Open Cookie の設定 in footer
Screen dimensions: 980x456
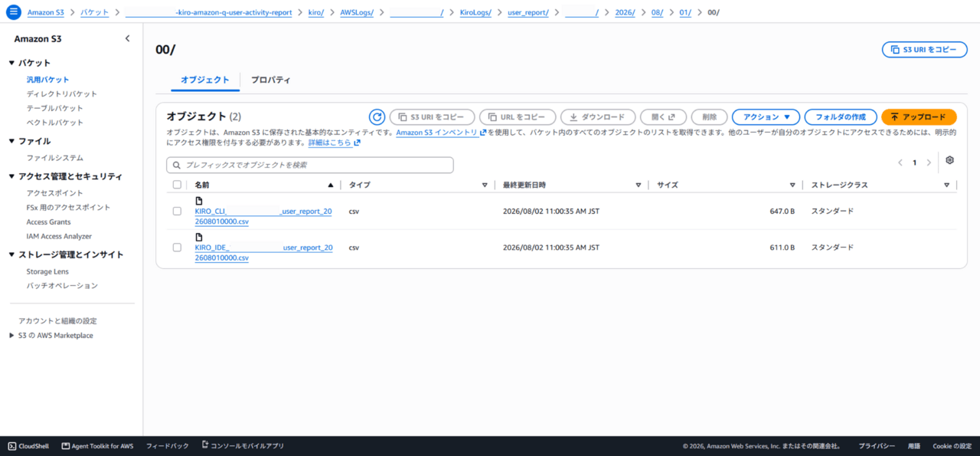coord(952,446)
